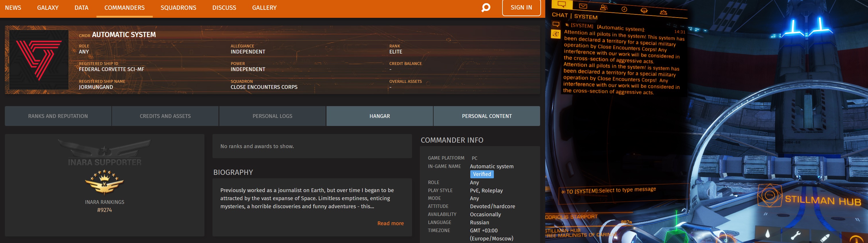868x243 pixels.
Task: Open the DATA menu
Action: tap(81, 8)
